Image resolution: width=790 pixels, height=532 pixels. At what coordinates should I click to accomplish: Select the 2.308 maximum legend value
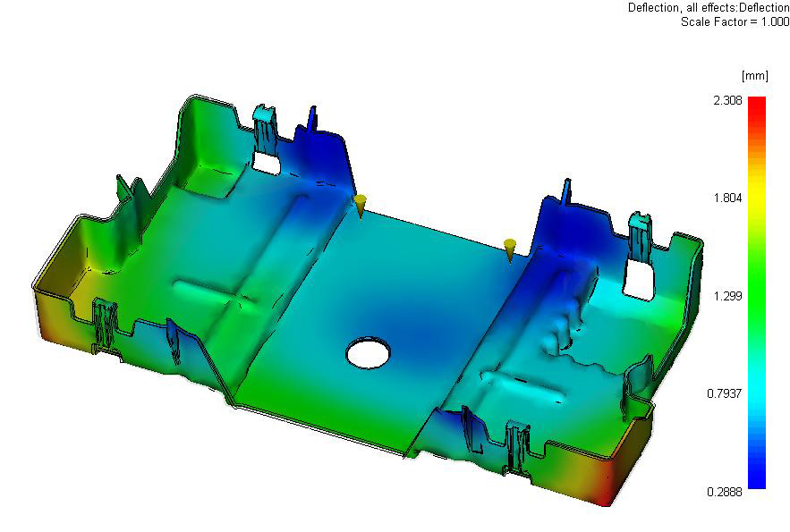pyautogui.click(x=727, y=101)
